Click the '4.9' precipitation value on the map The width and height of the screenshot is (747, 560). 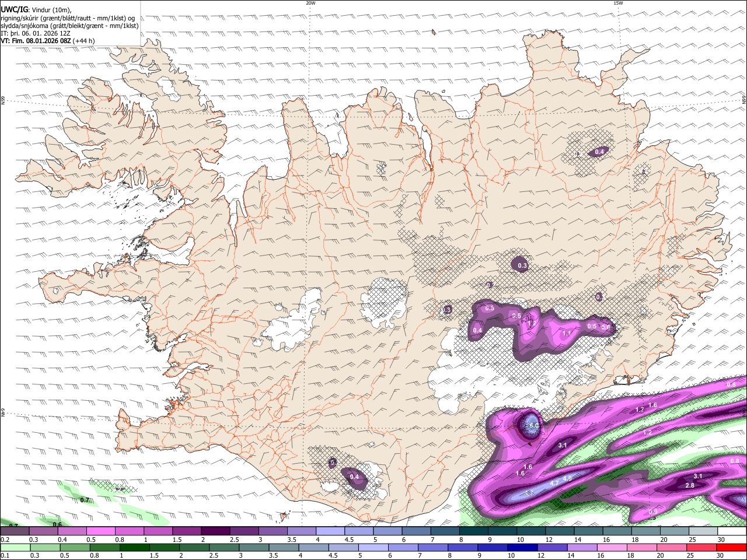click(567, 478)
